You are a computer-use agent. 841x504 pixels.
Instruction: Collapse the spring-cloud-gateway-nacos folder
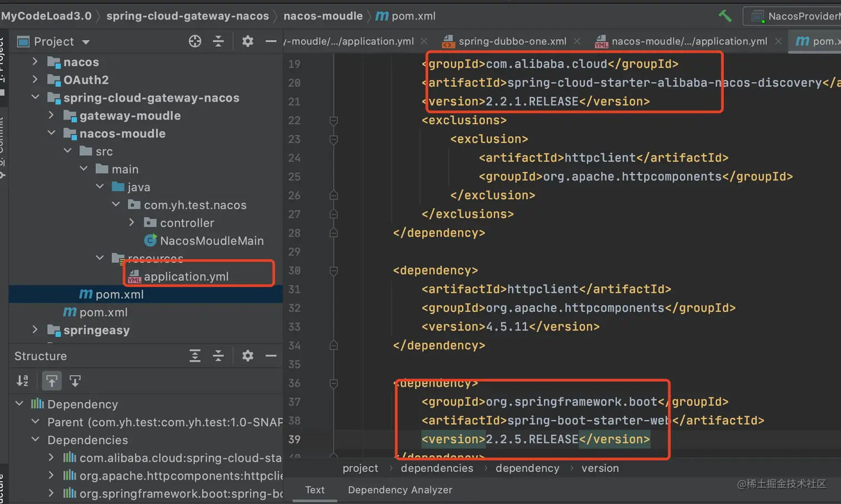pyautogui.click(x=35, y=97)
